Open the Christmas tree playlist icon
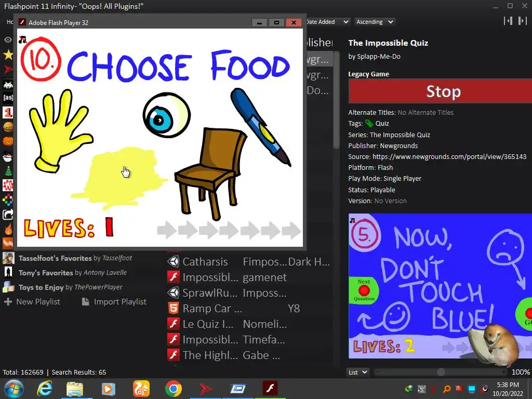This screenshot has height=399, width=532. (8, 170)
